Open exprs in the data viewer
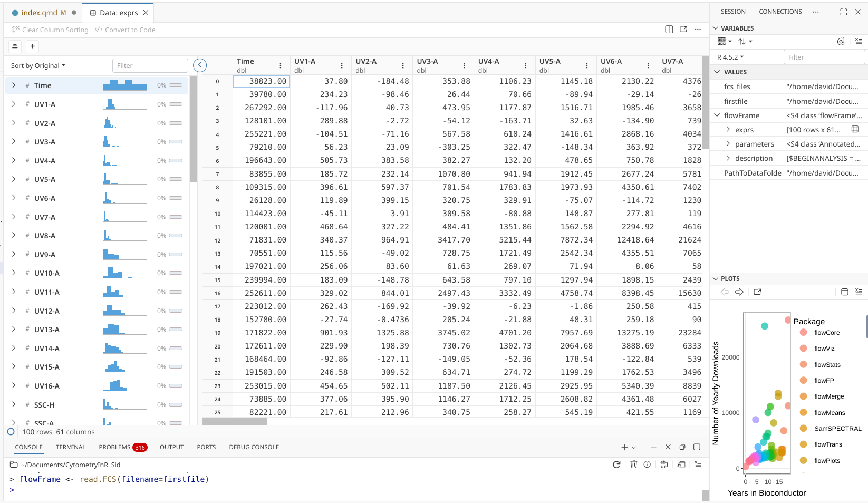This screenshot has height=503, width=868. pyautogui.click(x=855, y=130)
